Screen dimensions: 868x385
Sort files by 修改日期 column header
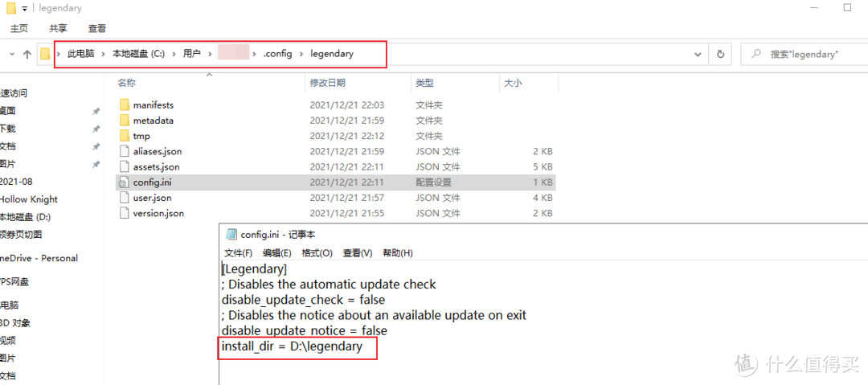pos(328,83)
